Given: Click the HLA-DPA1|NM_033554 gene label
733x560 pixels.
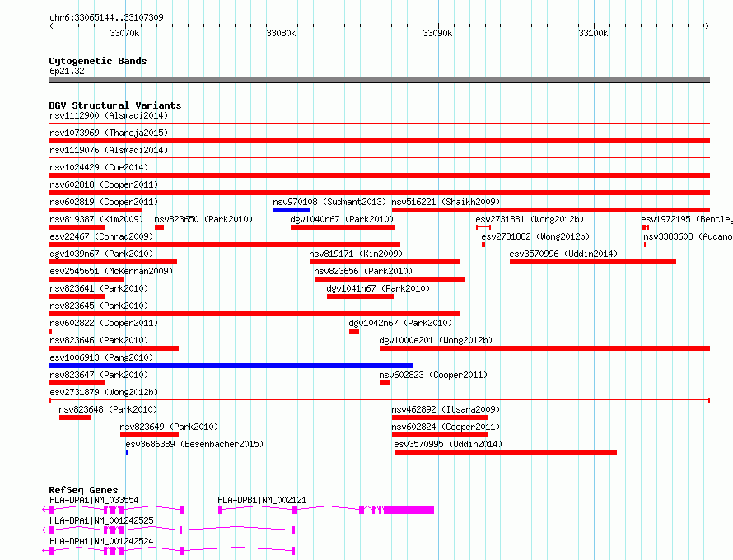Looking at the screenshot, I should coord(94,500).
